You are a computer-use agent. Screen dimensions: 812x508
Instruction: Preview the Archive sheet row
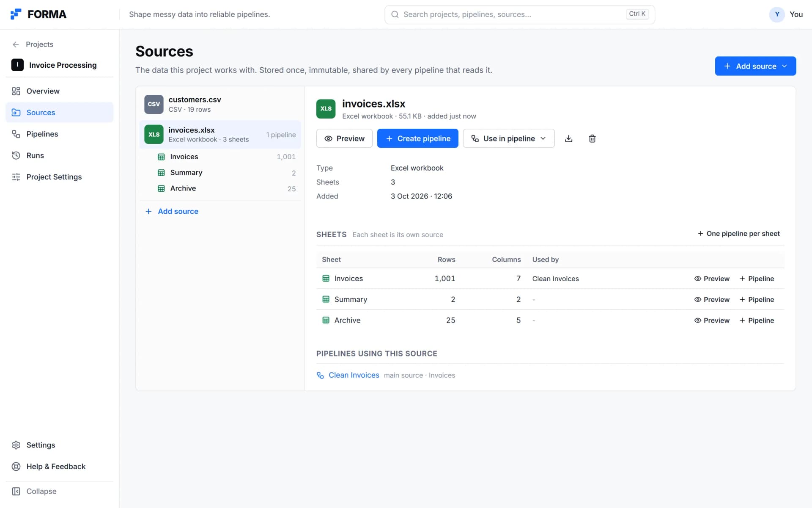(x=712, y=320)
